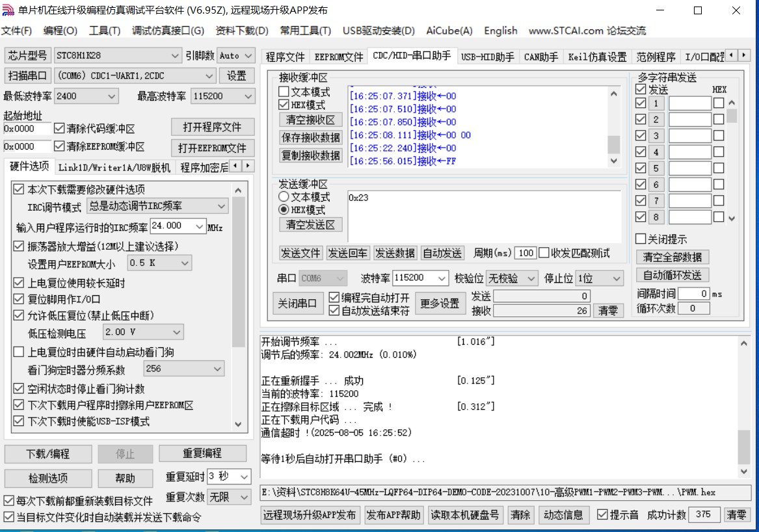Image resolution: width=759 pixels, height=532 pixels.
Task: Open the 编程(O) menu
Action: (x=60, y=31)
